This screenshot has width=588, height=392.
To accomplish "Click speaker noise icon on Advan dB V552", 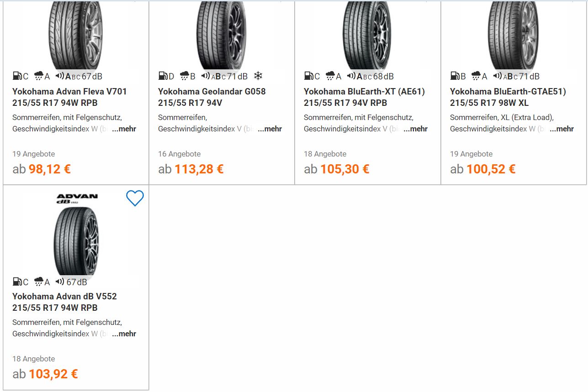I will point(60,282).
